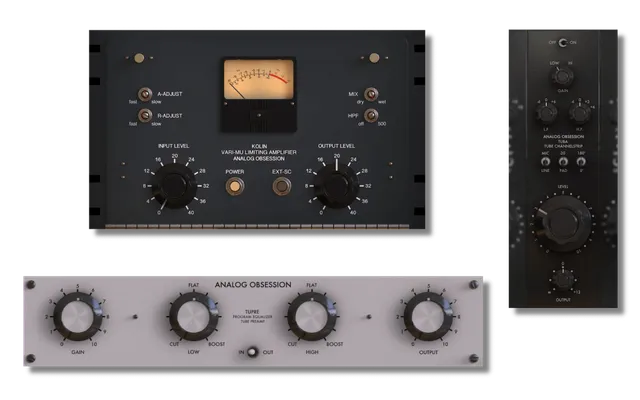Flip the Tuba 20 PAD switch
The height and width of the screenshot is (400, 640).
tap(563, 162)
